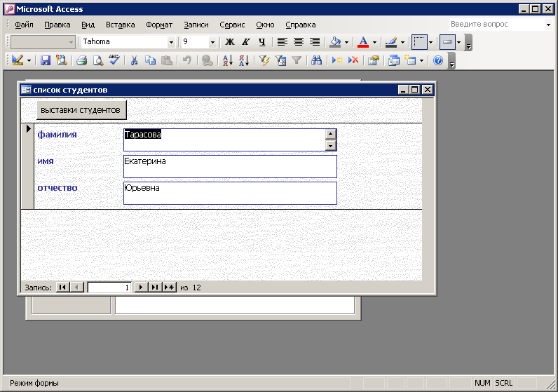The image size is (558, 392).
Task: Sort descending with the Я-A icon
Action: (x=244, y=60)
